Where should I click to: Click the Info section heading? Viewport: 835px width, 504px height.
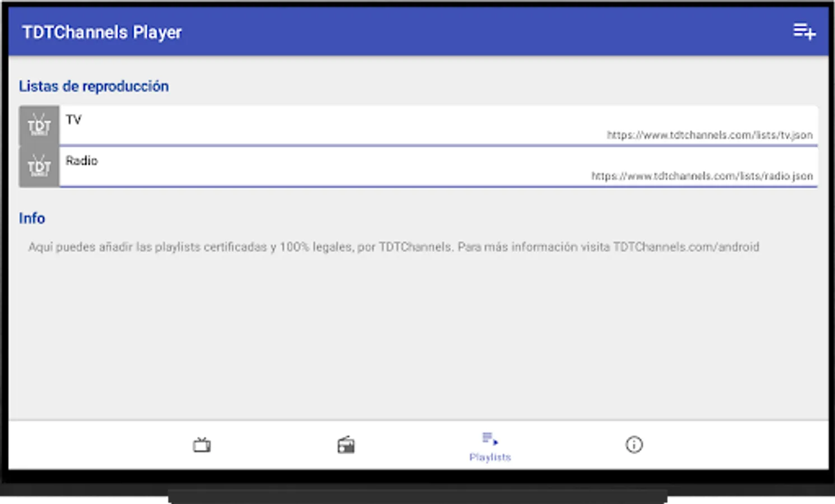32,218
